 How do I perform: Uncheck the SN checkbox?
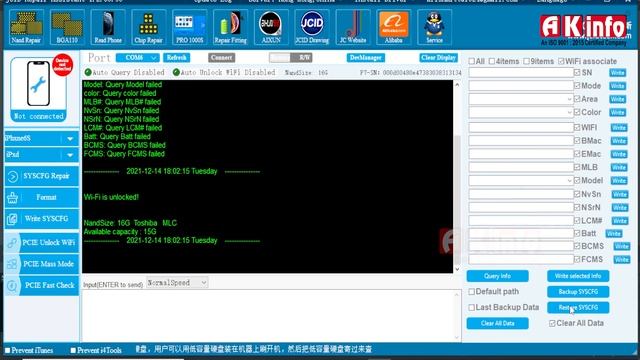coord(577,73)
